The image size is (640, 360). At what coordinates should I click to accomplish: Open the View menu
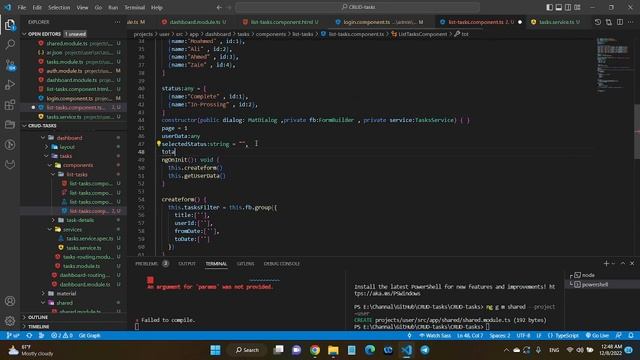point(82,7)
